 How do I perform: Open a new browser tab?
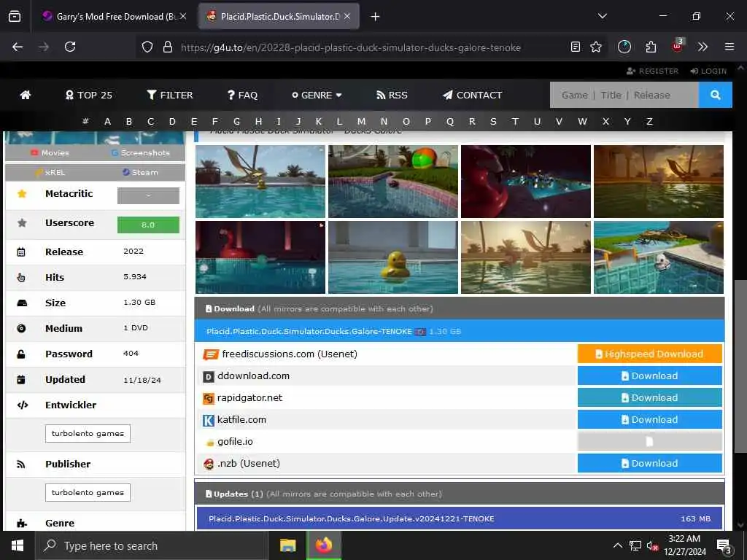click(x=375, y=17)
